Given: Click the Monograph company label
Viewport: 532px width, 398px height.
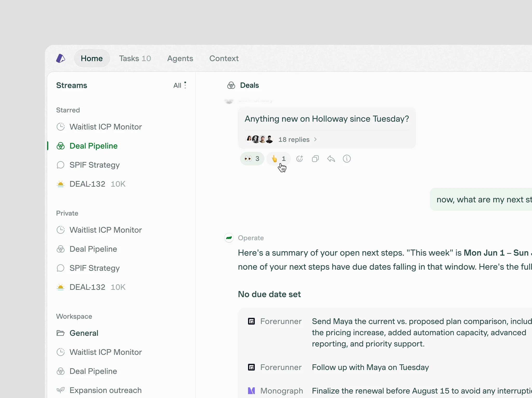Looking at the screenshot, I should pyautogui.click(x=282, y=391).
